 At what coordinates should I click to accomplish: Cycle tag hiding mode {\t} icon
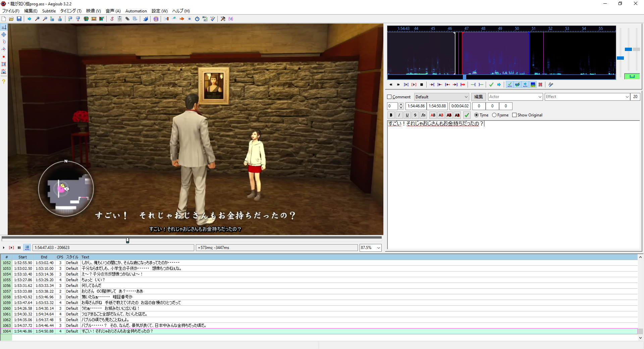[x=231, y=19]
